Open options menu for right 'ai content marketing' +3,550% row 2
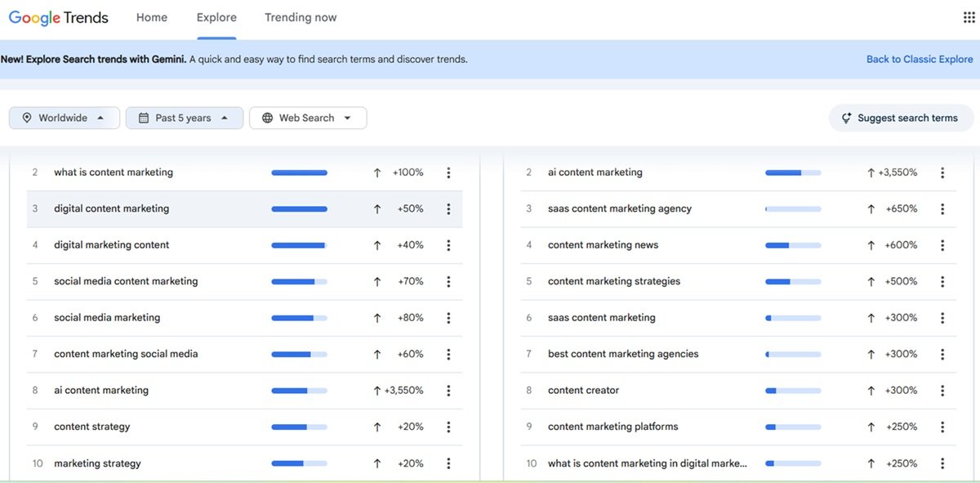Screen dimensions: 980x483 [x=942, y=172]
